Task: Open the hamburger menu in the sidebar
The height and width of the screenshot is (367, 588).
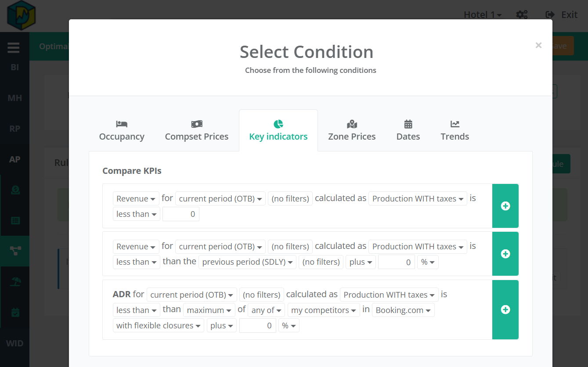Action: click(x=14, y=47)
